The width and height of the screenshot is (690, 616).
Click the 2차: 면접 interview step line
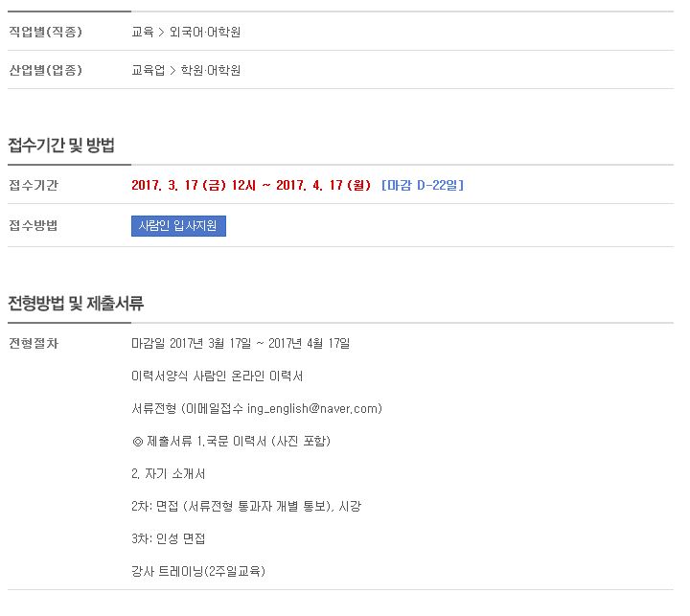click(x=246, y=507)
